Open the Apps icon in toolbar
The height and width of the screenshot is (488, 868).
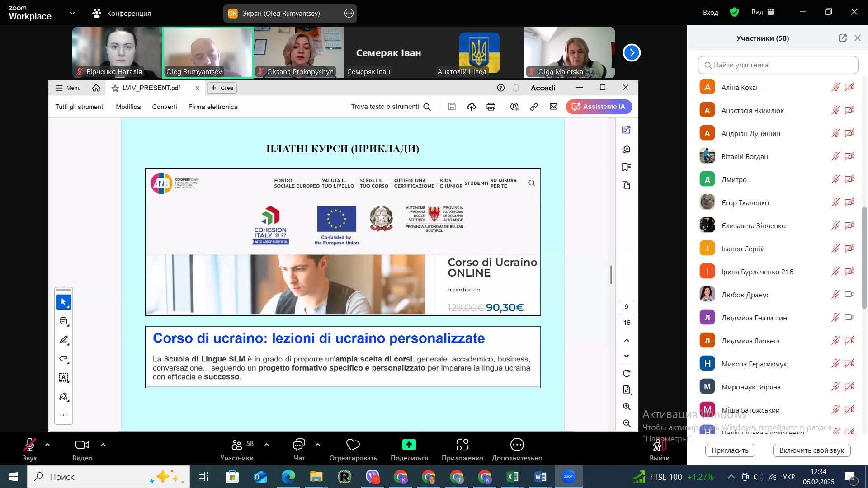tap(462, 445)
